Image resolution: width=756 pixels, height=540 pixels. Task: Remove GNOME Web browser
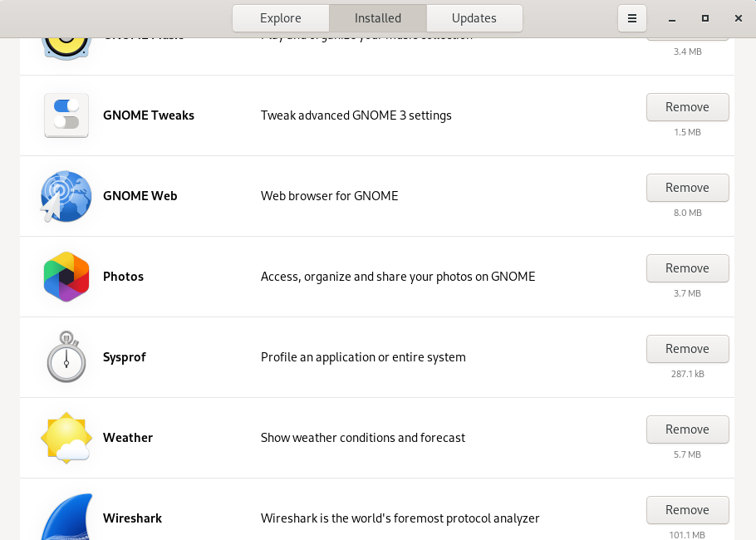[x=687, y=188]
